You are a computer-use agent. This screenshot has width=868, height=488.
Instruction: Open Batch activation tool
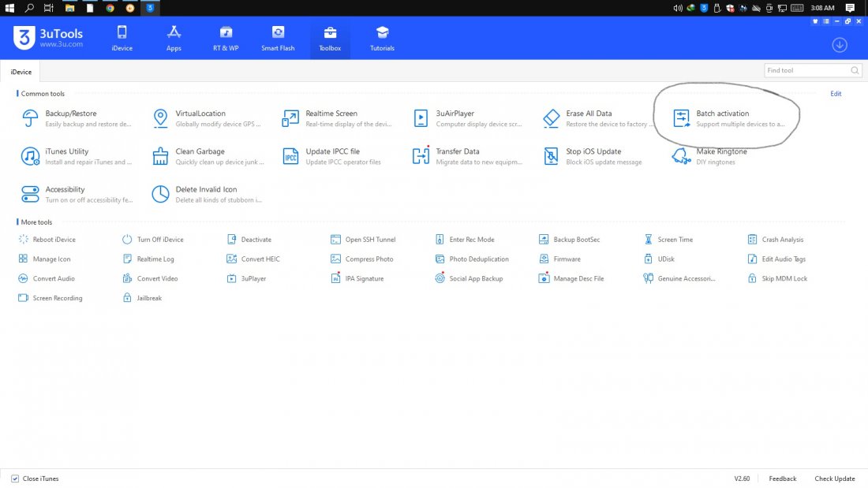point(728,118)
